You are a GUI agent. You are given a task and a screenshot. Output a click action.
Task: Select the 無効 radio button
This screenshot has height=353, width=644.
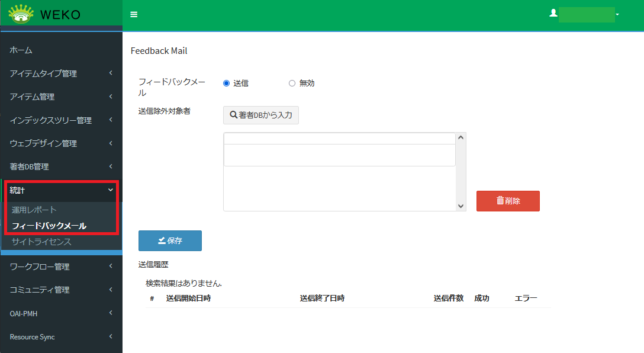point(292,84)
